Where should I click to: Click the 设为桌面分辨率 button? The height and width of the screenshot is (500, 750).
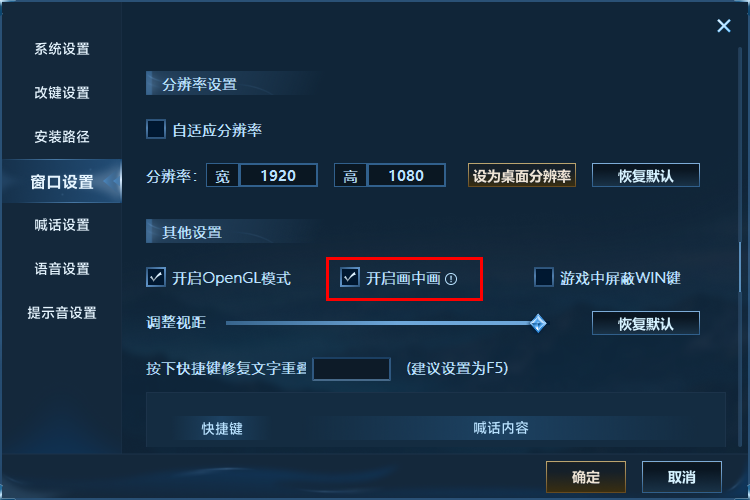coord(521,175)
